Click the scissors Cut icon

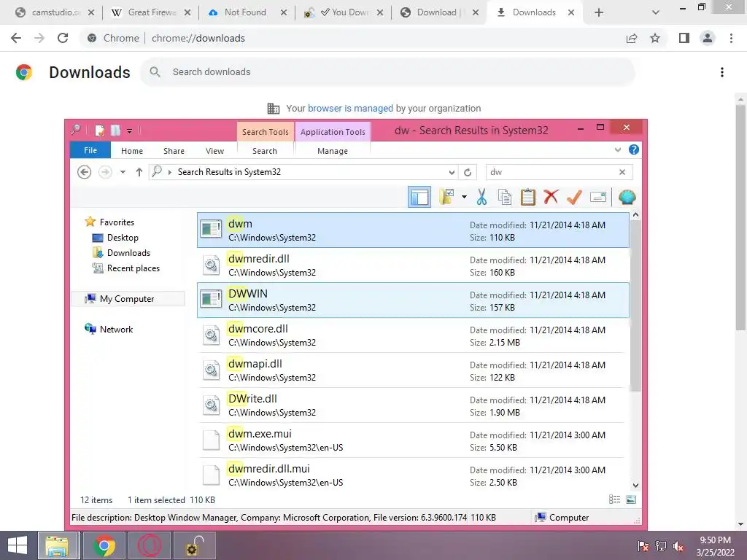(x=481, y=197)
